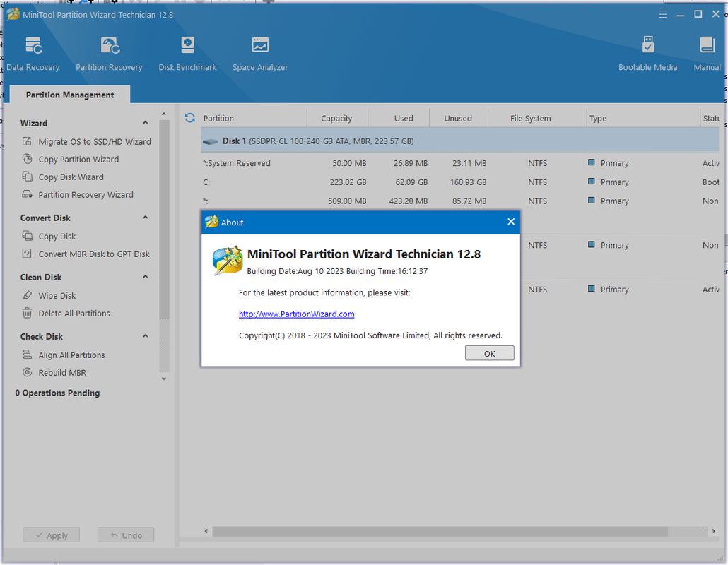Sort by the Type column header
The height and width of the screenshot is (565, 728).
tap(642, 118)
